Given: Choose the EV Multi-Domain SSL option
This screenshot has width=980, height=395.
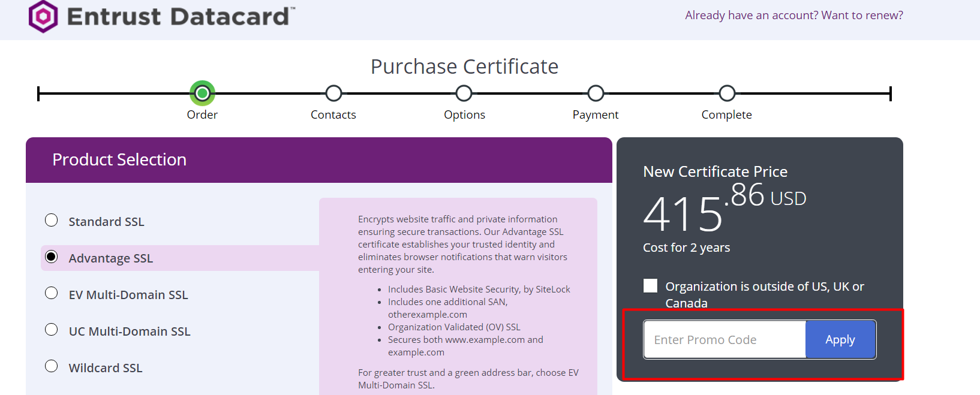Looking at the screenshot, I should click(52, 294).
